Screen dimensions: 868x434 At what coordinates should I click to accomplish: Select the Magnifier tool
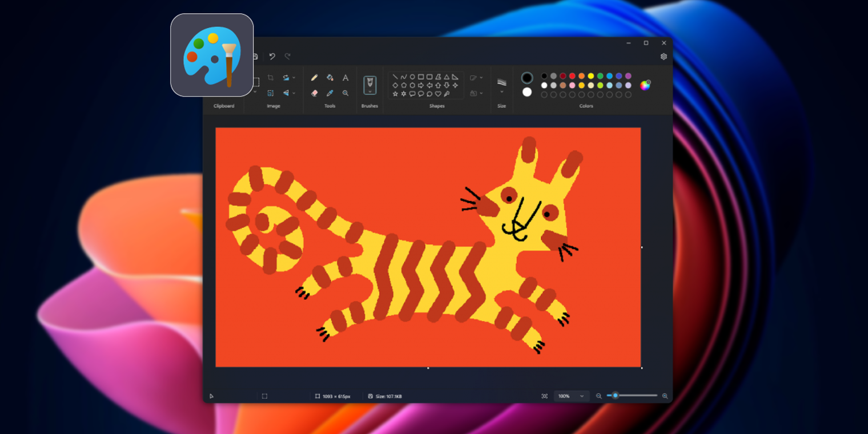click(x=345, y=94)
